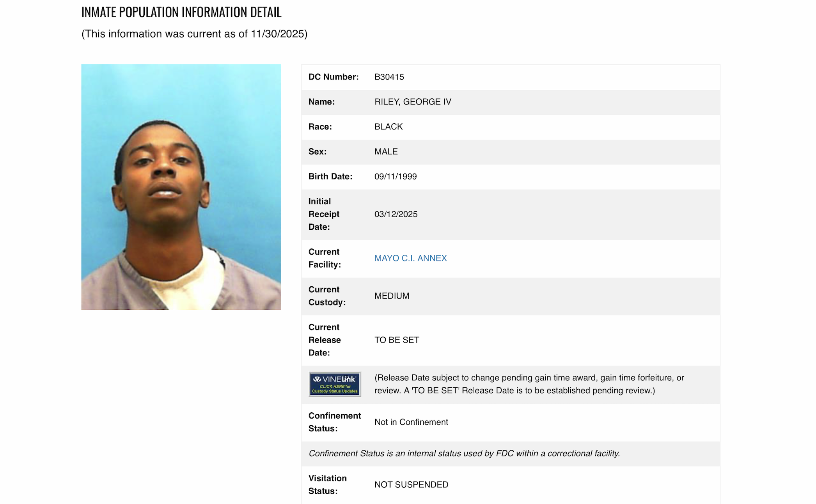Click the Initial Receipt Date 03/12/2025
The width and height of the screenshot is (816, 504).
point(396,214)
